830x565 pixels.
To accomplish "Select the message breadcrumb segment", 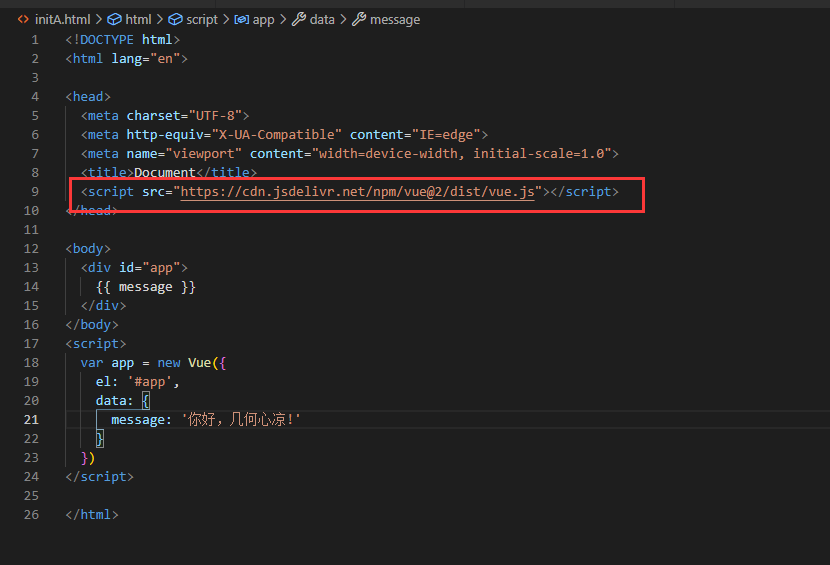I will click(395, 20).
